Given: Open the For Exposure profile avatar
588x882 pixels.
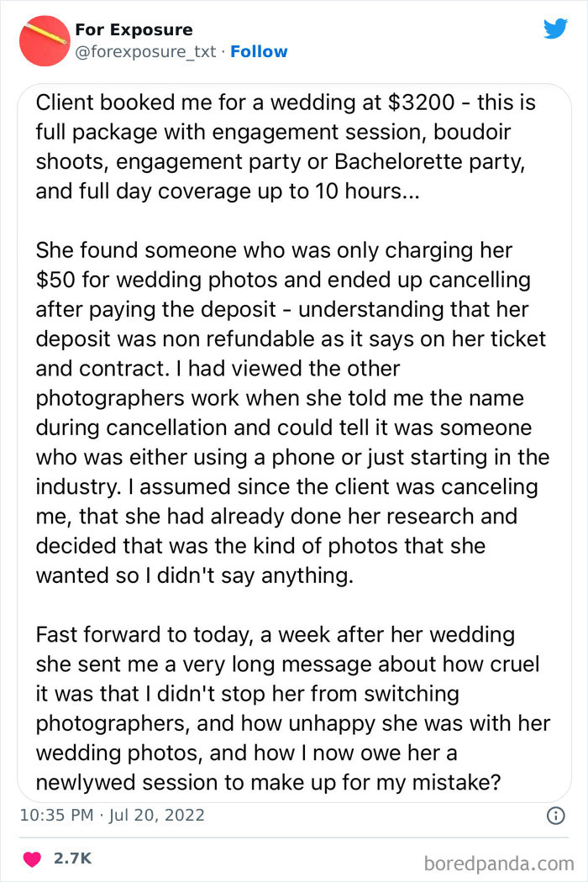Looking at the screenshot, I should click(45, 41).
